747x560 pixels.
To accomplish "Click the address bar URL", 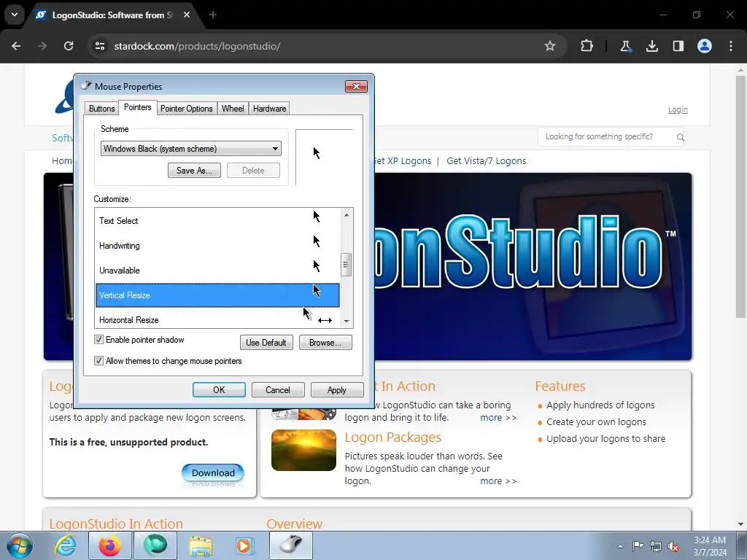I will (197, 46).
